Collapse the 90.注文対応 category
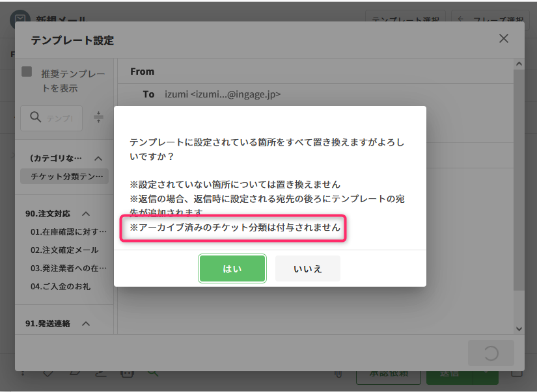This screenshot has height=392, width=537. click(85, 214)
